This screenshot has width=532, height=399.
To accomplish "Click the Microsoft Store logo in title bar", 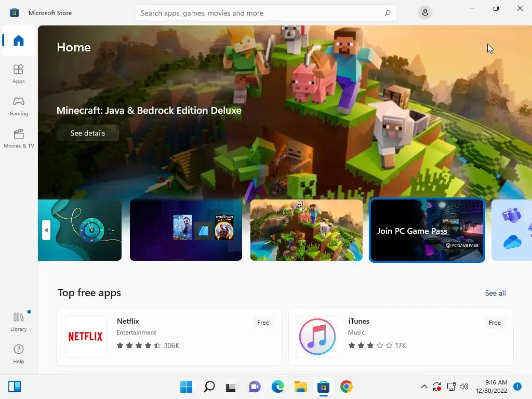I will pyautogui.click(x=14, y=13).
